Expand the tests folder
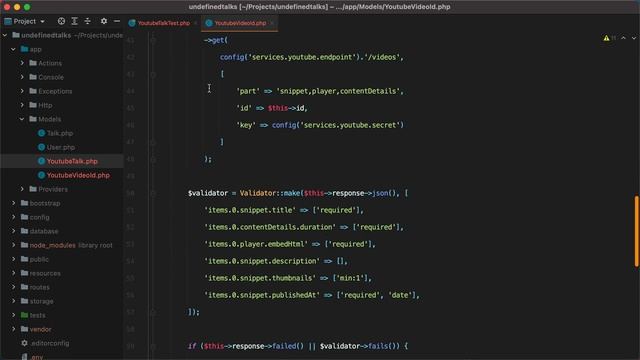The width and height of the screenshot is (640, 360). pyautogui.click(x=14, y=316)
